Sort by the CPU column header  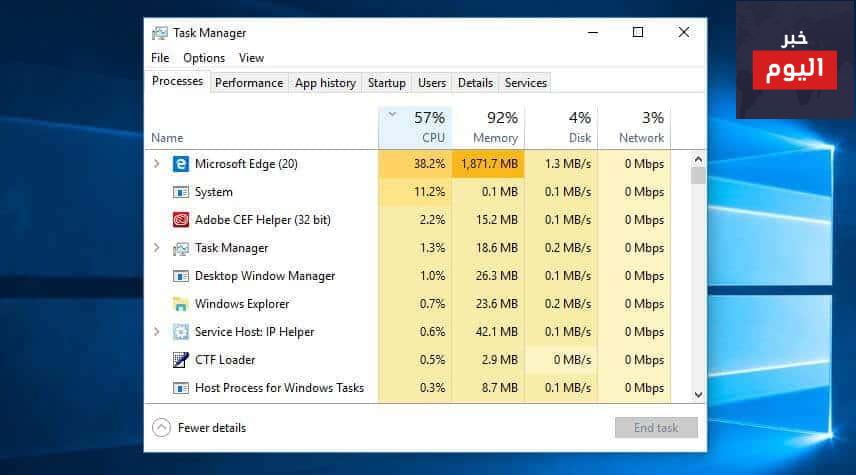415,128
